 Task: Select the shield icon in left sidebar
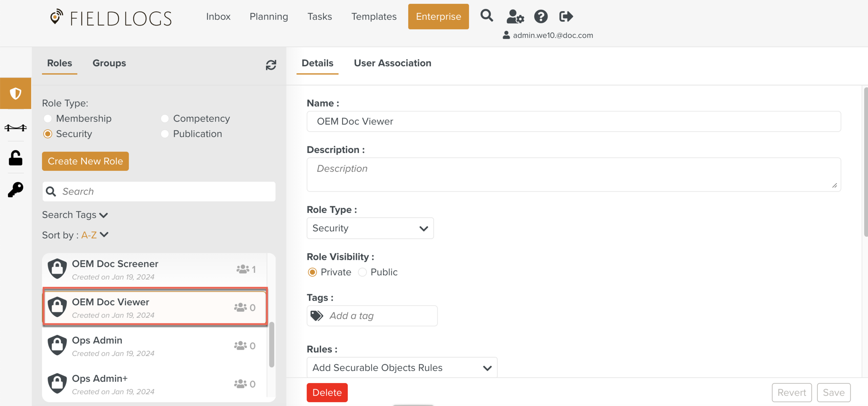click(x=16, y=94)
